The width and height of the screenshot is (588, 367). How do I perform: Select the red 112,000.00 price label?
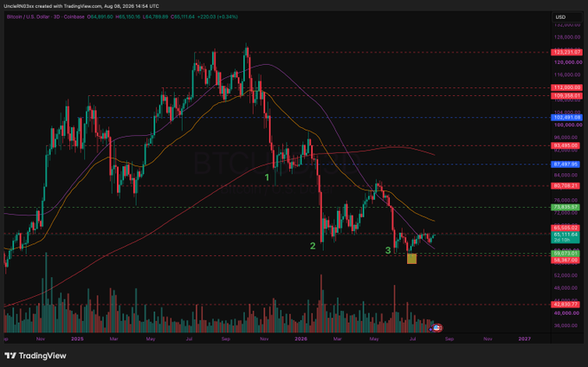(x=566, y=87)
